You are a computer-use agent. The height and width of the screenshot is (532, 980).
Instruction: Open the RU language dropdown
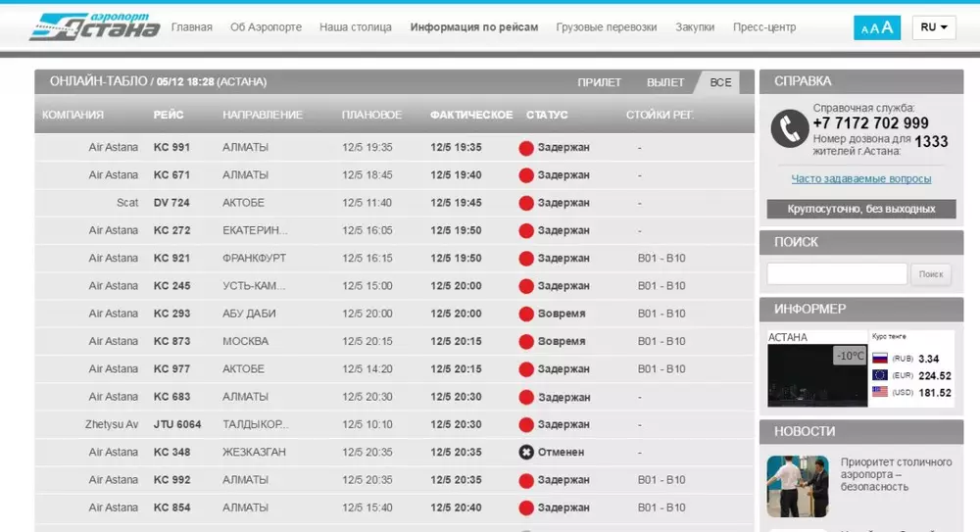coord(934,27)
